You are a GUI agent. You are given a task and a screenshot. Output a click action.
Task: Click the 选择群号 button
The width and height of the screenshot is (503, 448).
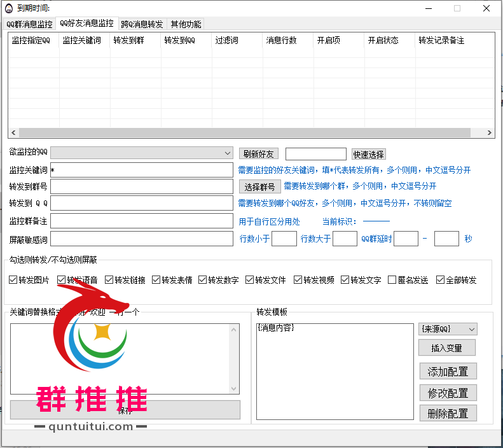(259, 186)
